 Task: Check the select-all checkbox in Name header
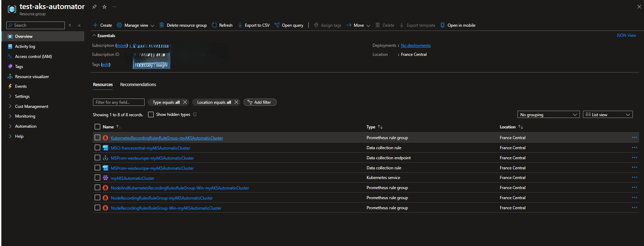pyautogui.click(x=97, y=127)
